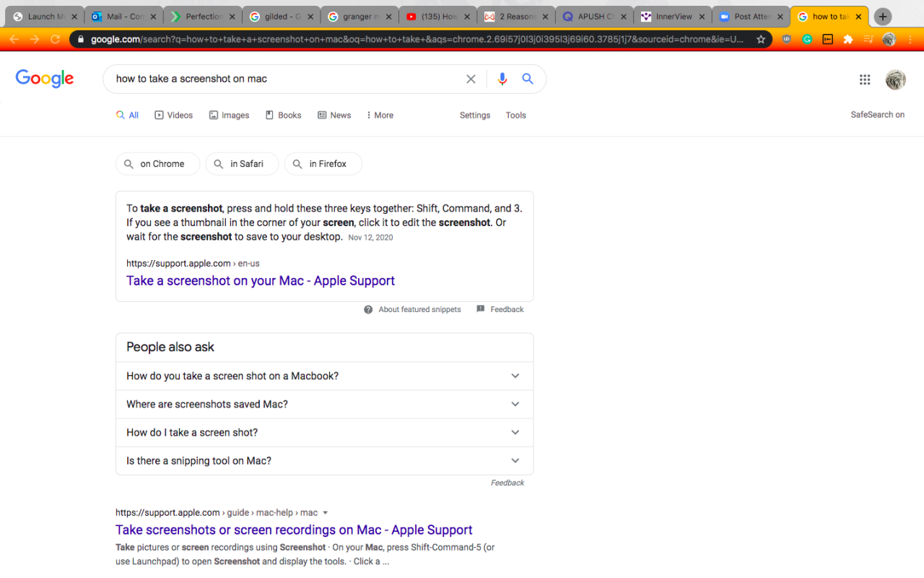Image resolution: width=924 pixels, height=578 pixels.
Task: Close the 'how to take' tab
Action: pos(858,17)
